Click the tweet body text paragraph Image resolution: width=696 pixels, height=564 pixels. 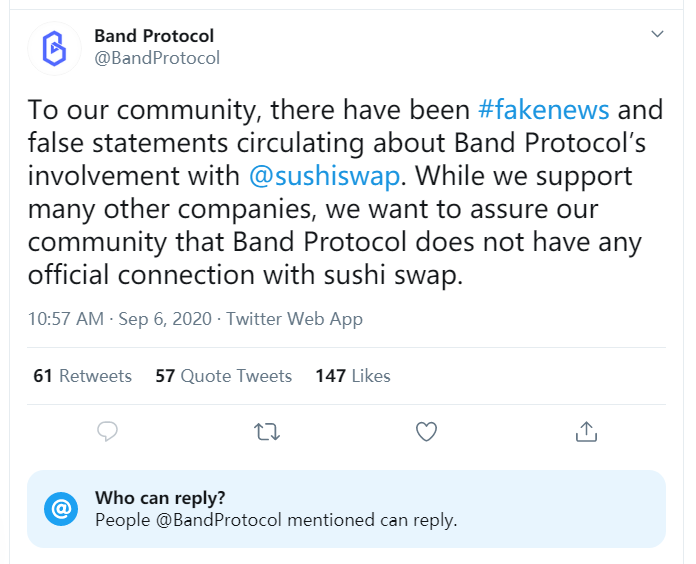(345, 192)
